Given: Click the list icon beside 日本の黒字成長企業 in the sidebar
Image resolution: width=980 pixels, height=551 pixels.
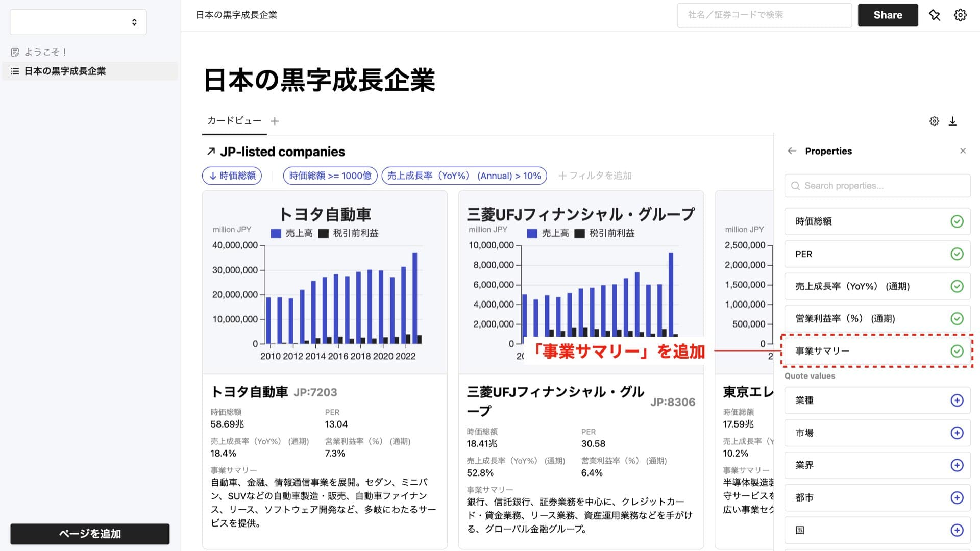Looking at the screenshot, I should click(x=15, y=71).
